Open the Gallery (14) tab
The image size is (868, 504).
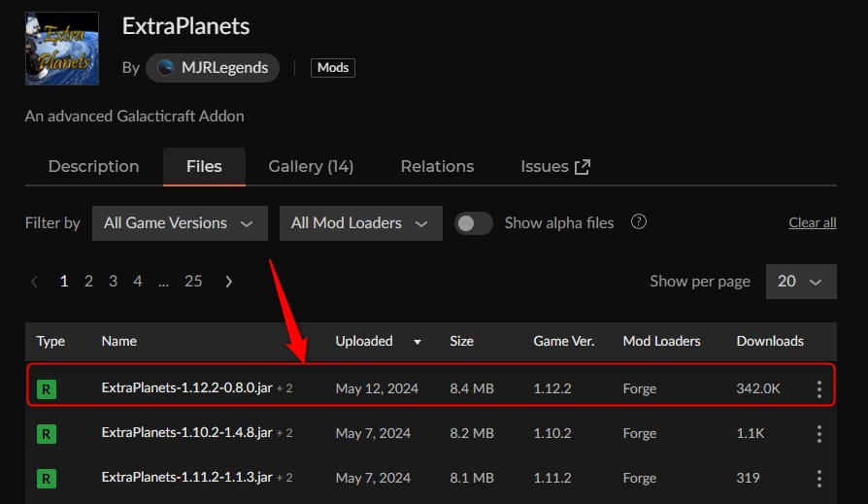point(311,167)
